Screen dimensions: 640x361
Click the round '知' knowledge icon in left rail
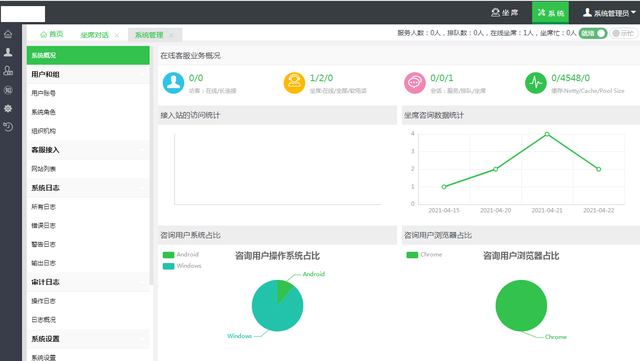(x=8, y=90)
